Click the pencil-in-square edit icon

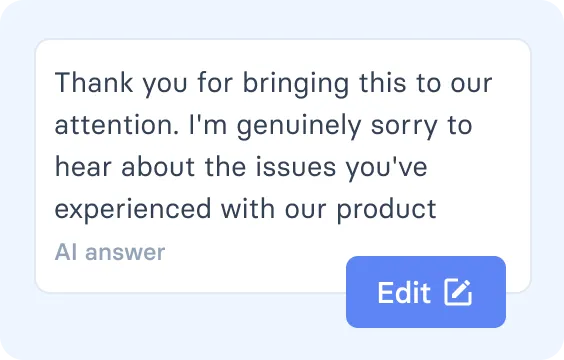click(458, 292)
